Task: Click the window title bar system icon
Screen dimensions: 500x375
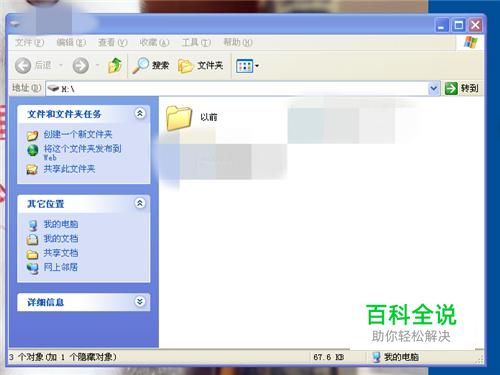Action: tap(15, 24)
